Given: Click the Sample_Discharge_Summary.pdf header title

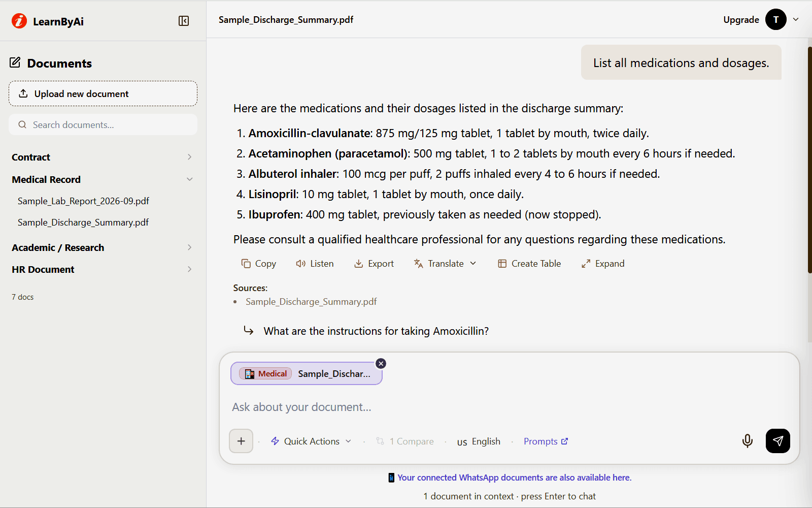Looking at the screenshot, I should click(286, 19).
